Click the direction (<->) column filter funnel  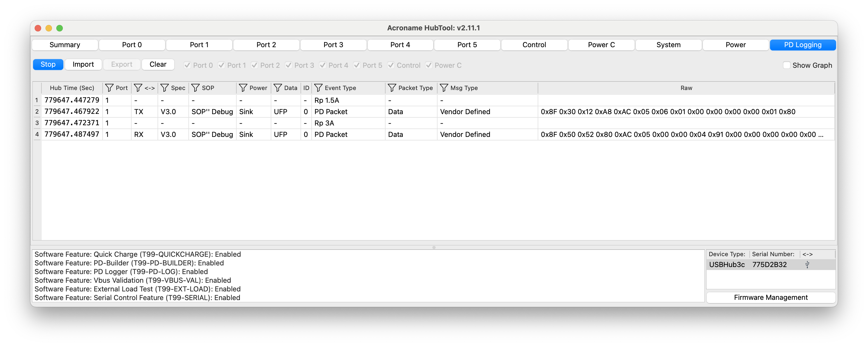tap(138, 88)
